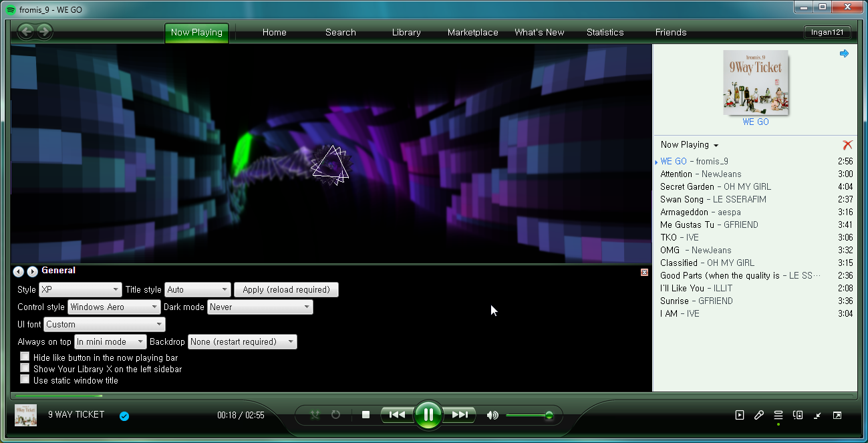The width and height of the screenshot is (868, 443).
Task: Skip to the previous track
Action: click(397, 415)
